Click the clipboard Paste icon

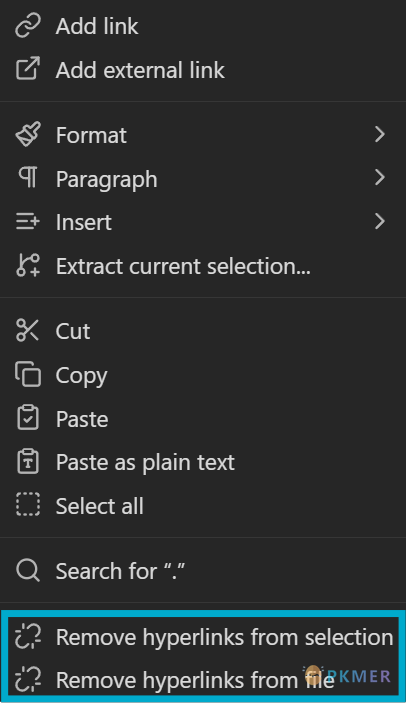(x=28, y=417)
